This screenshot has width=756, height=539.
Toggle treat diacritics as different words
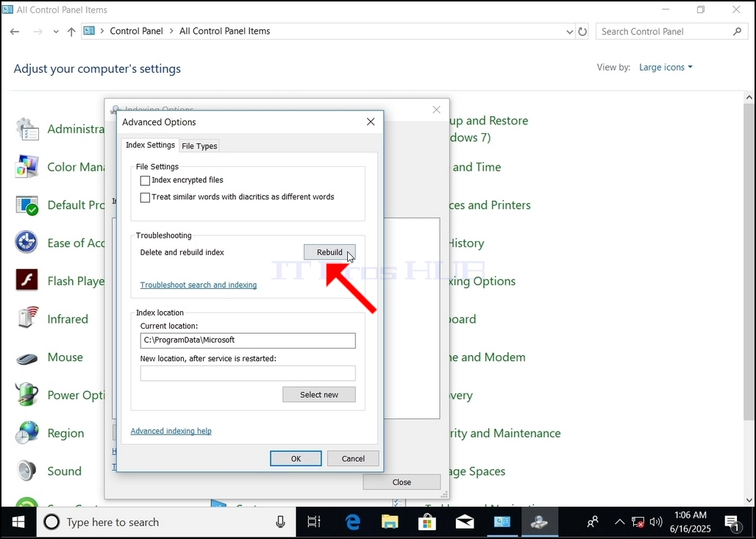pyautogui.click(x=145, y=197)
